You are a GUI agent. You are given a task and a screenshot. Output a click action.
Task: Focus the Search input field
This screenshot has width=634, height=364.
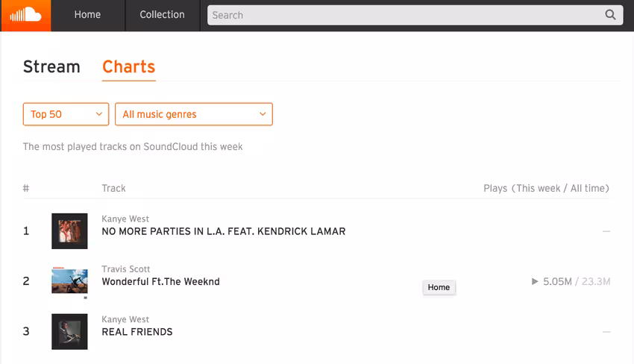[405, 15]
